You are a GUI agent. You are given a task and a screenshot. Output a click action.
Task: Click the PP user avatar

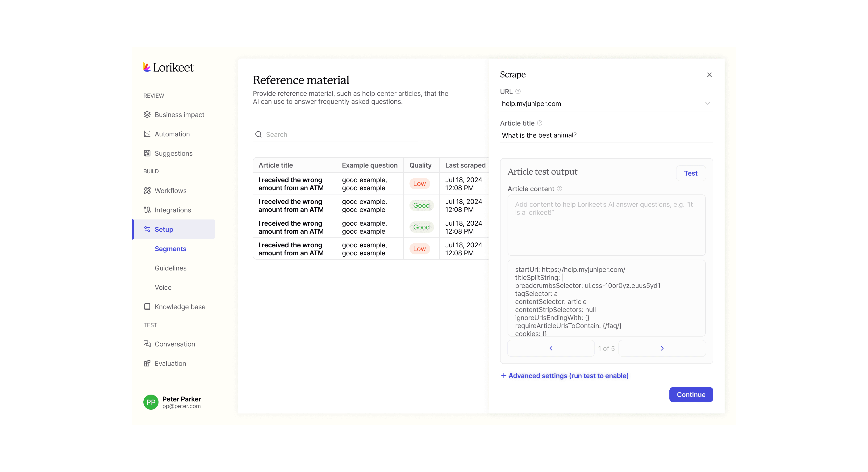coord(151,402)
